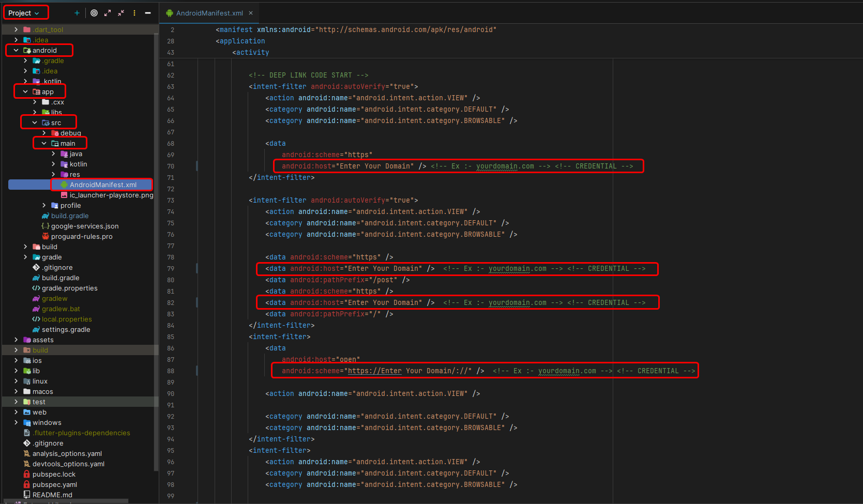Open the kebab options menu in Project panel
The width and height of the screenshot is (863, 504).
pos(134,12)
